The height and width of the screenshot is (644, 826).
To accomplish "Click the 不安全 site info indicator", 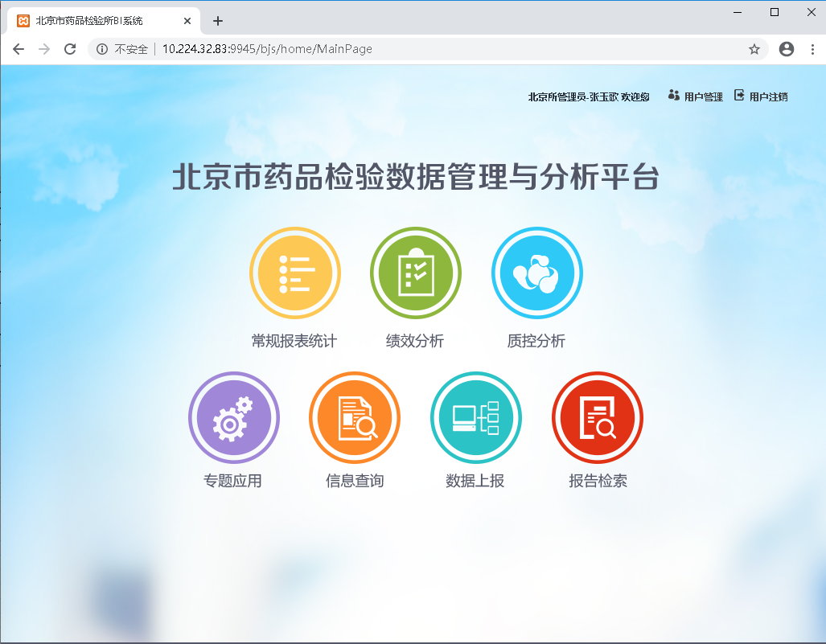I will [123, 49].
